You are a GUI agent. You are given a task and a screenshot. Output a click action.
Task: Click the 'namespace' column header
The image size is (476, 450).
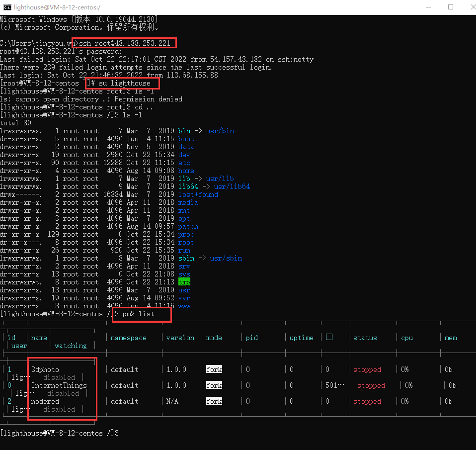click(128, 338)
